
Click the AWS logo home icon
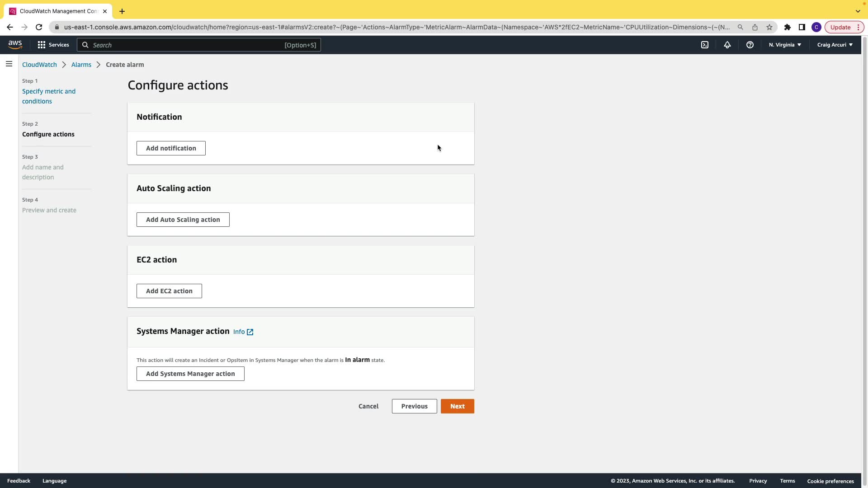coord(15,44)
